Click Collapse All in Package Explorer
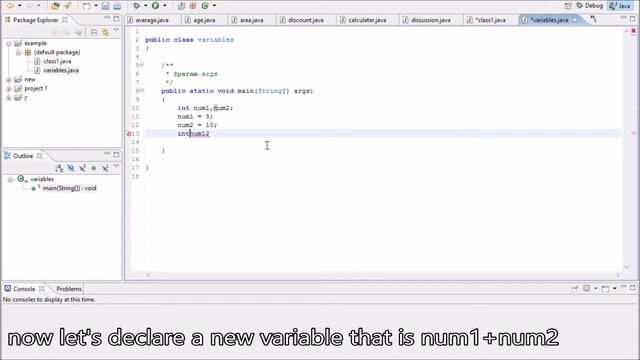The width and height of the screenshot is (640, 360). (x=94, y=32)
